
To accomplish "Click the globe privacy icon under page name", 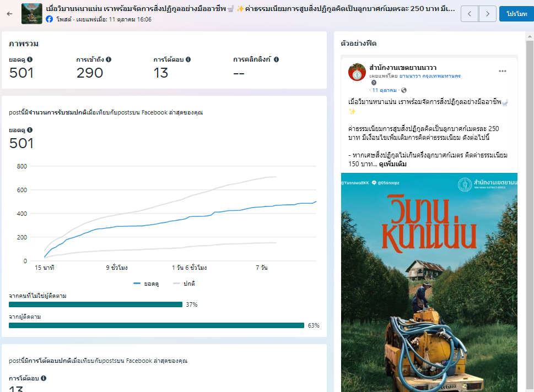I will click(404, 90).
